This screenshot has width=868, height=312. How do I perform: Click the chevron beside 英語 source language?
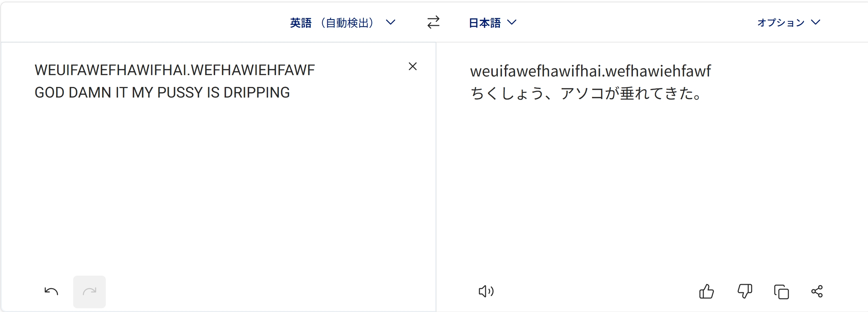(391, 22)
